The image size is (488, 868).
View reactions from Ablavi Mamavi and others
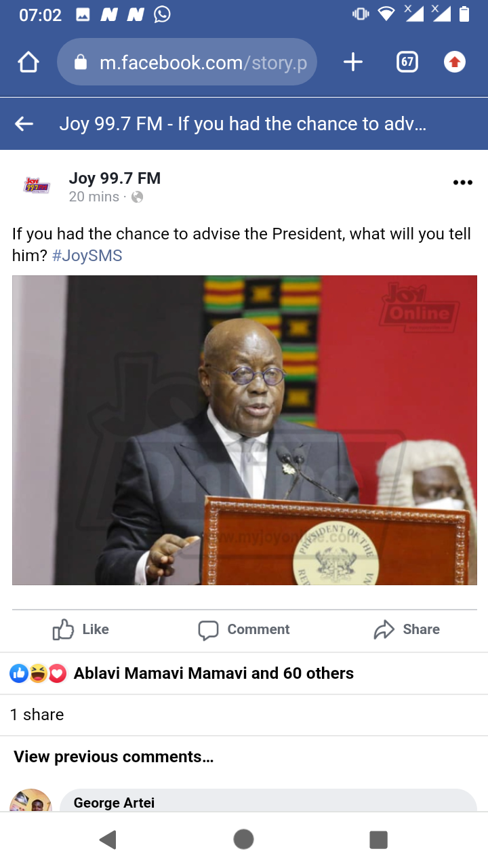(x=182, y=673)
